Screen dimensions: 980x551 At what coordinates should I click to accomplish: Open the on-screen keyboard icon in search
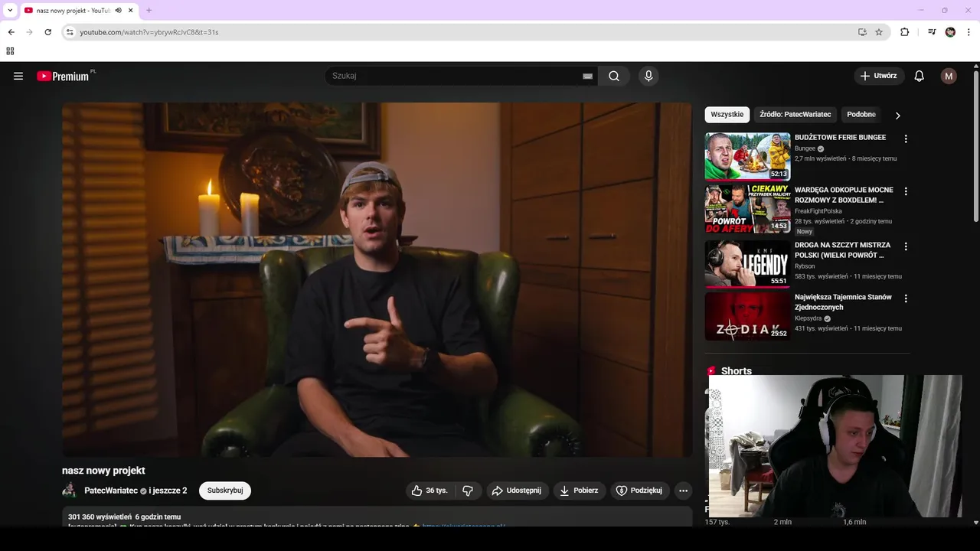pyautogui.click(x=587, y=76)
